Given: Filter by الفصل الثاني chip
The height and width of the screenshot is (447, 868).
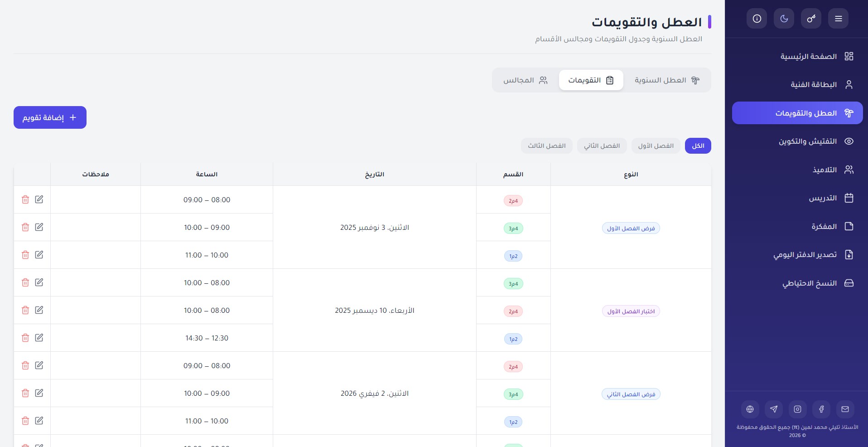Looking at the screenshot, I should (602, 146).
